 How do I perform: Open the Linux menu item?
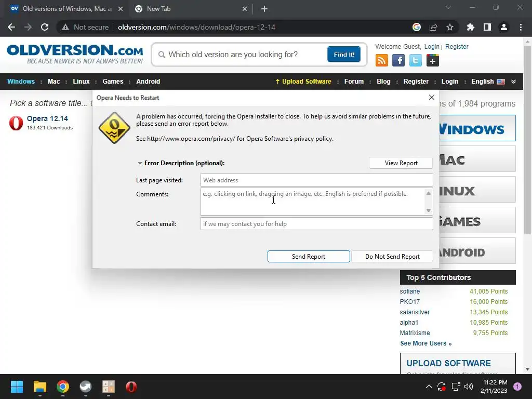[x=81, y=82]
